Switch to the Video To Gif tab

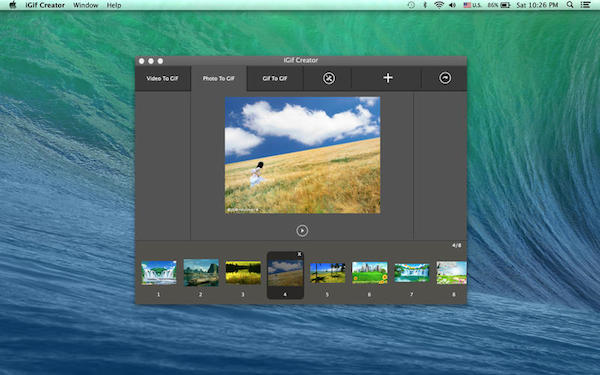(x=163, y=78)
